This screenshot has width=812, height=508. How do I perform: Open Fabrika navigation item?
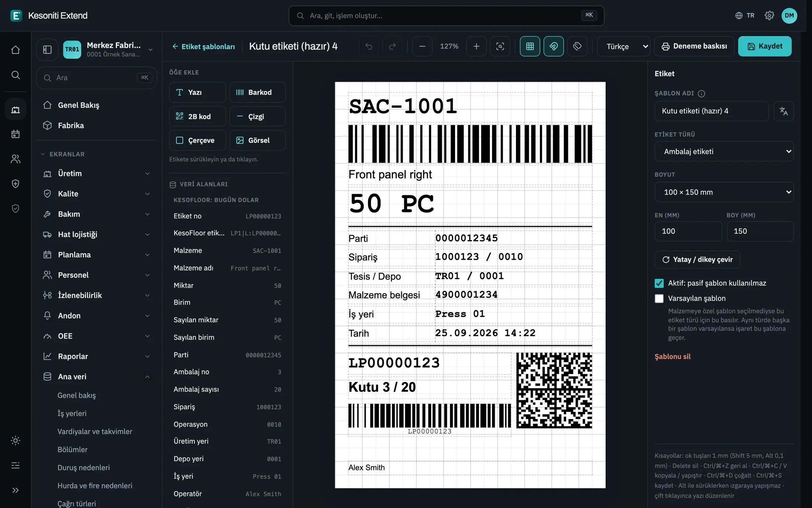pyautogui.click(x=96, y=126)
